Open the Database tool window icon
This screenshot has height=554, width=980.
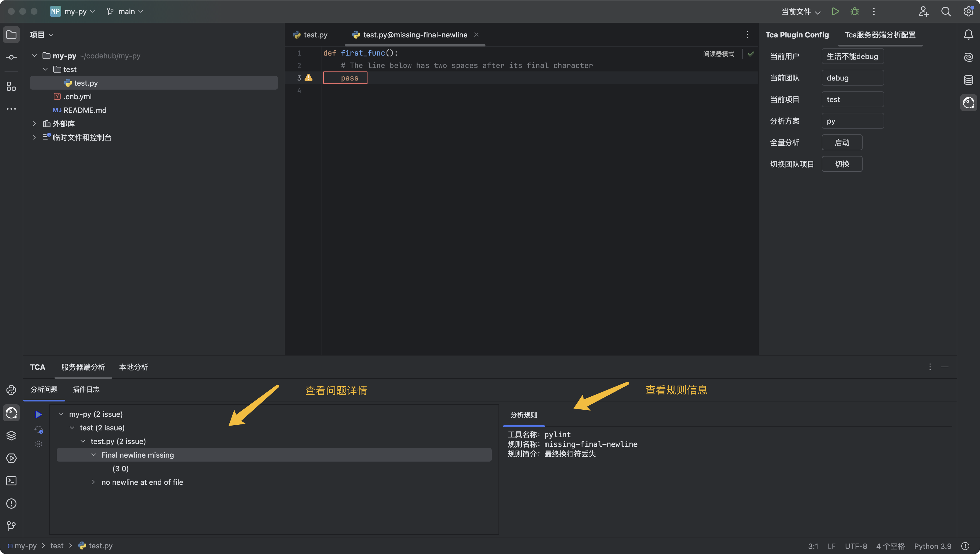pyautogui.click(x=969, y=80)
